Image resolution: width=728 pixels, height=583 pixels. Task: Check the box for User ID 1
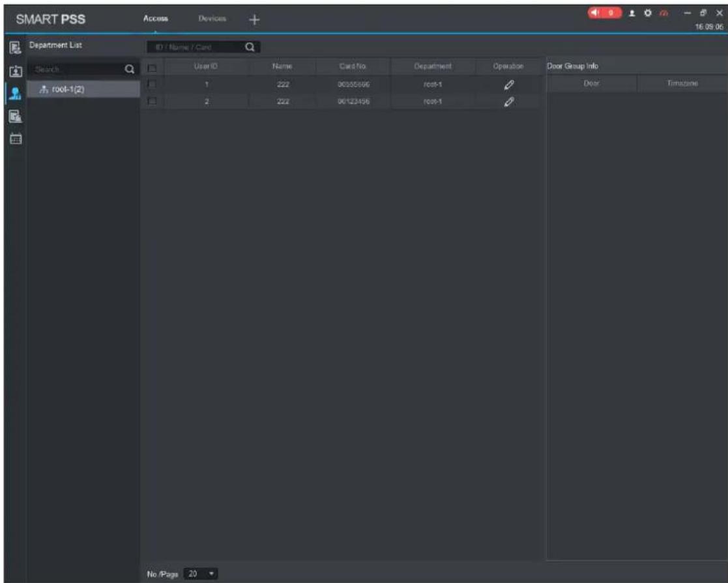click(x=151, y=84)
